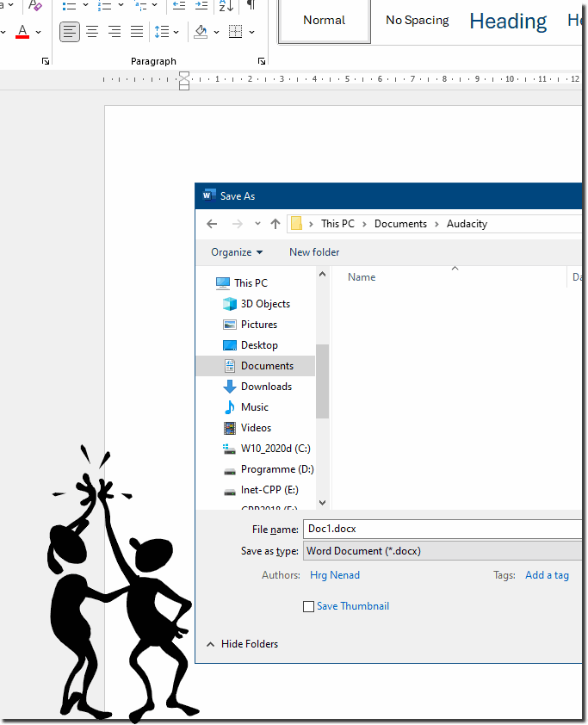Toggle Center paragraph alignment
588x725 pixels.
pos(92,32)
